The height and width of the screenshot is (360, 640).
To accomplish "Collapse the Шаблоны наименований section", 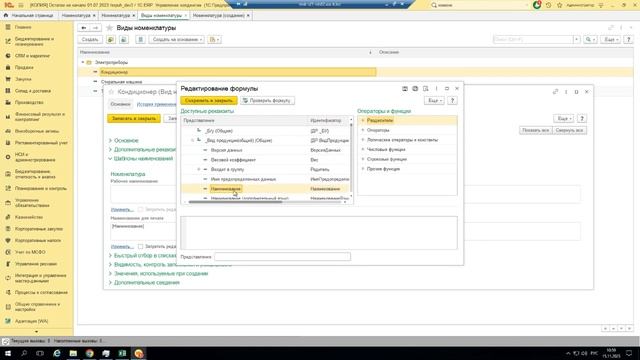I will tap(110, 158).
